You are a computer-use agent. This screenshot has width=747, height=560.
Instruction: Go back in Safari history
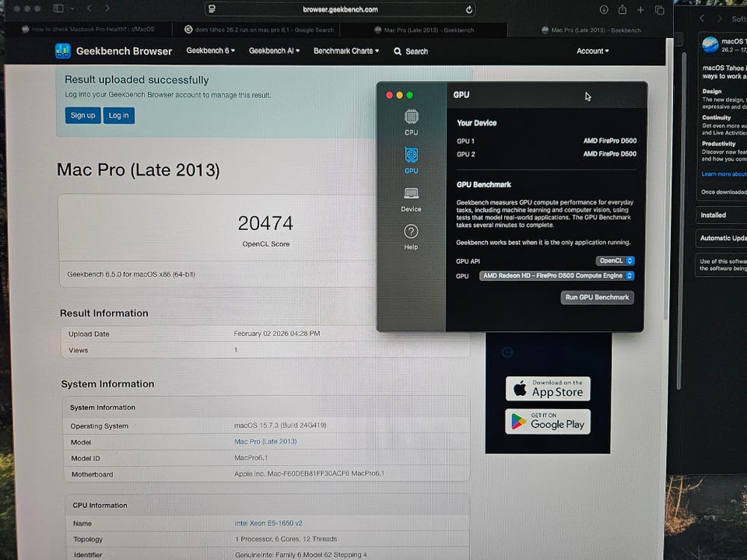click(89, 8)
